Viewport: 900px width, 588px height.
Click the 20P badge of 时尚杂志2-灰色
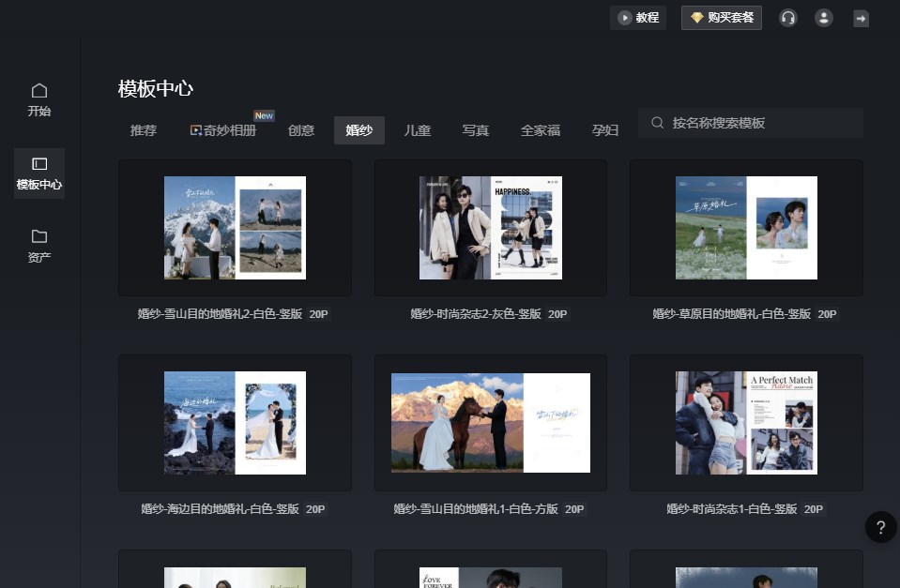[x=557, y=314]
